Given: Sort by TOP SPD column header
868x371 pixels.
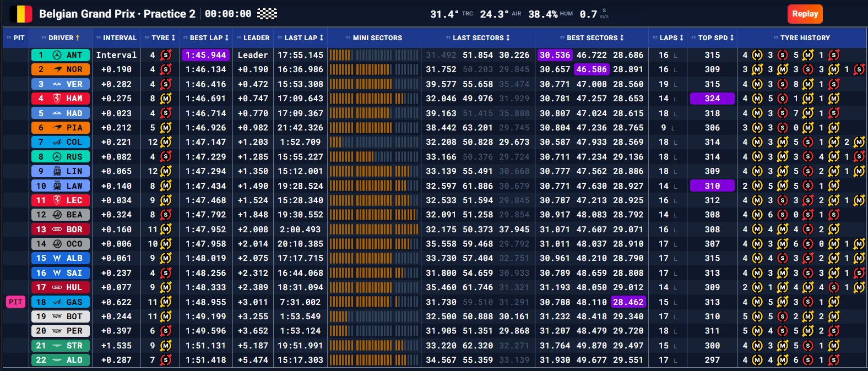Looking at the screenshot, I should (x=713, y=38).
